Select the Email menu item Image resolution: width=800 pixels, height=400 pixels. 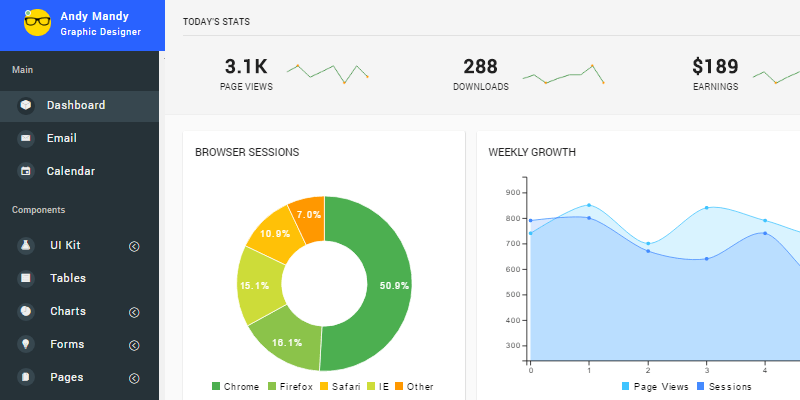pyautogui.click(x=61, y=139)
